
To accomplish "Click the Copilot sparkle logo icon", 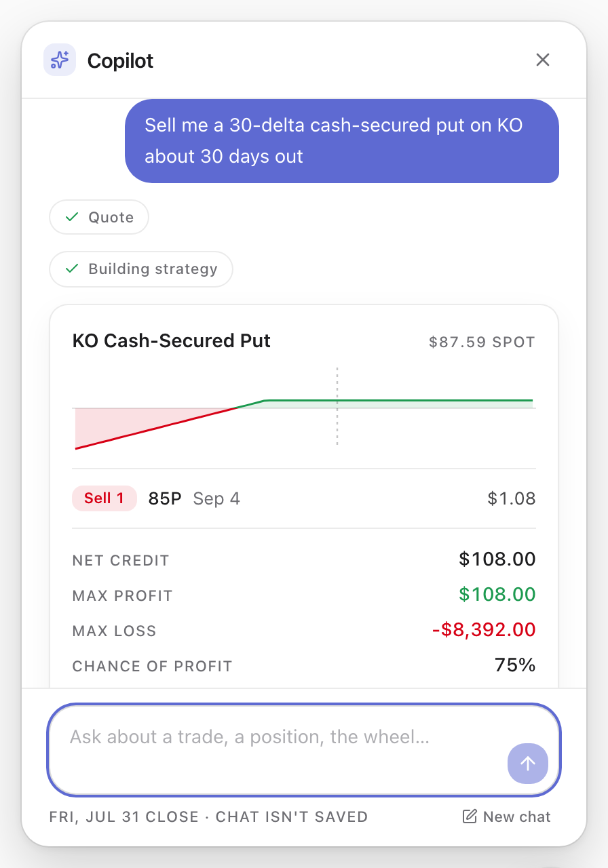I will (x=60, y=60).
